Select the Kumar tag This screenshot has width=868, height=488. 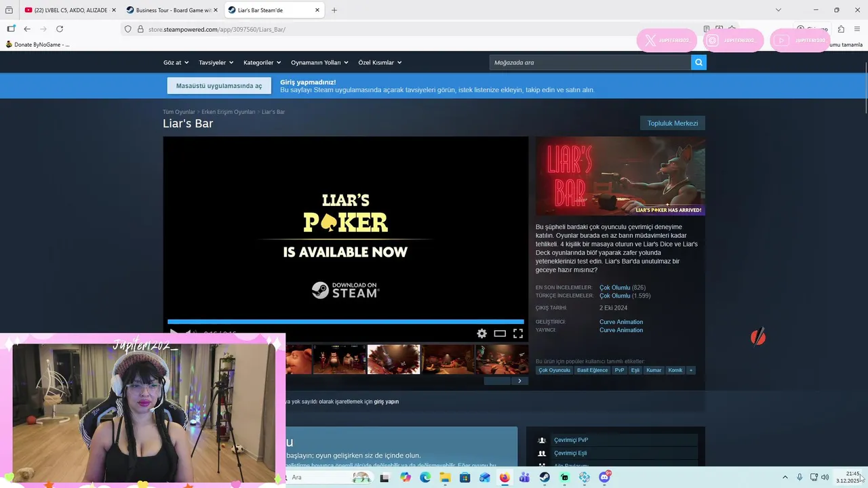point(654,370)
